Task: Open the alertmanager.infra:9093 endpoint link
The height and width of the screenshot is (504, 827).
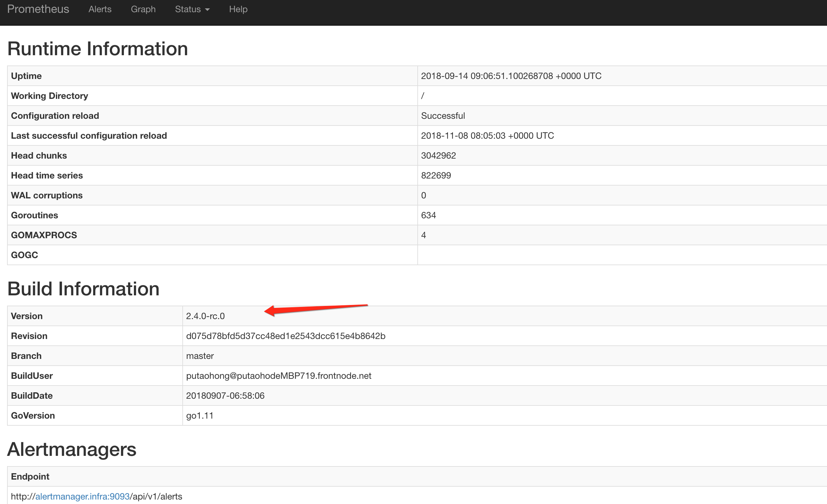Action: click(x=82, y=496)
